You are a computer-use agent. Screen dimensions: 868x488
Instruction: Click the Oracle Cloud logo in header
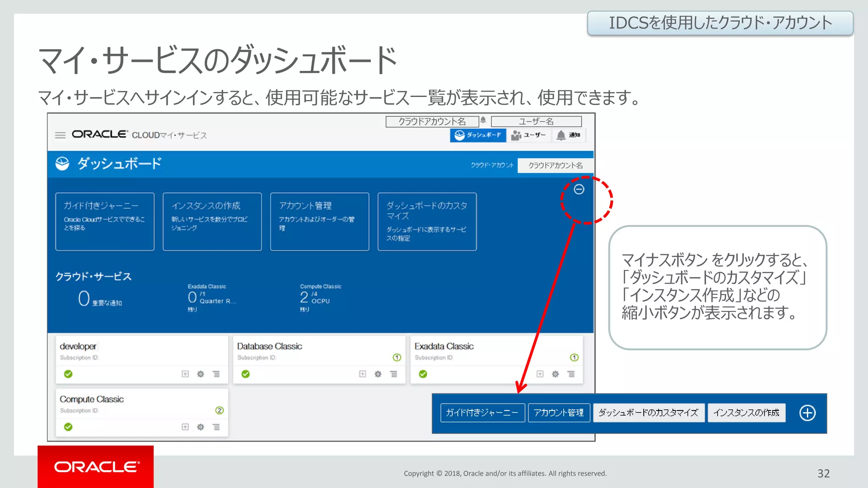tap(100, 134)
